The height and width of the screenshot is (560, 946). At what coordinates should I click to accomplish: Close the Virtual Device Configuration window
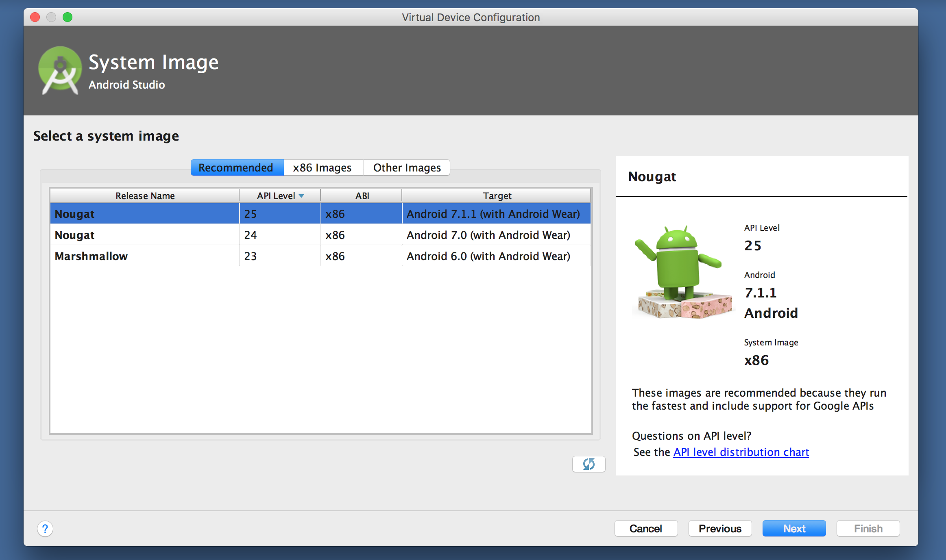click(35, 17)
